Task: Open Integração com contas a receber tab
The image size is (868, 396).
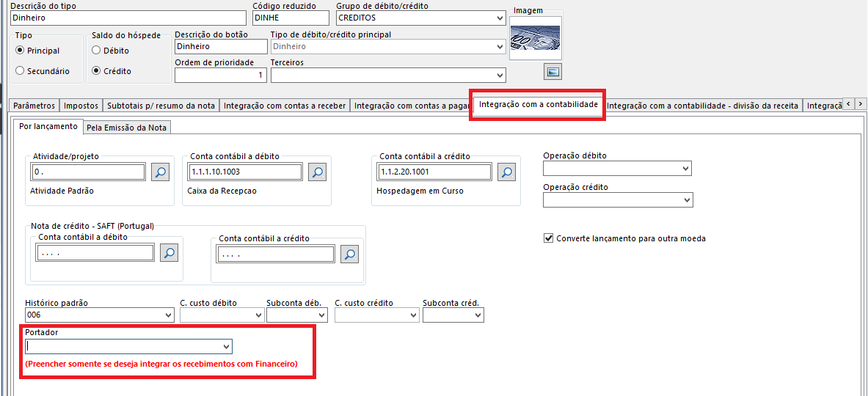Action: coord(285,105)
